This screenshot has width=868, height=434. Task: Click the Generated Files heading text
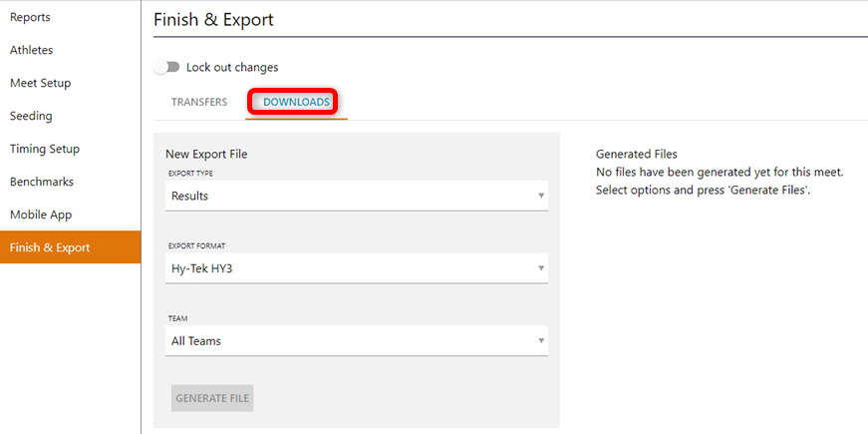click(x=636, y=154)
